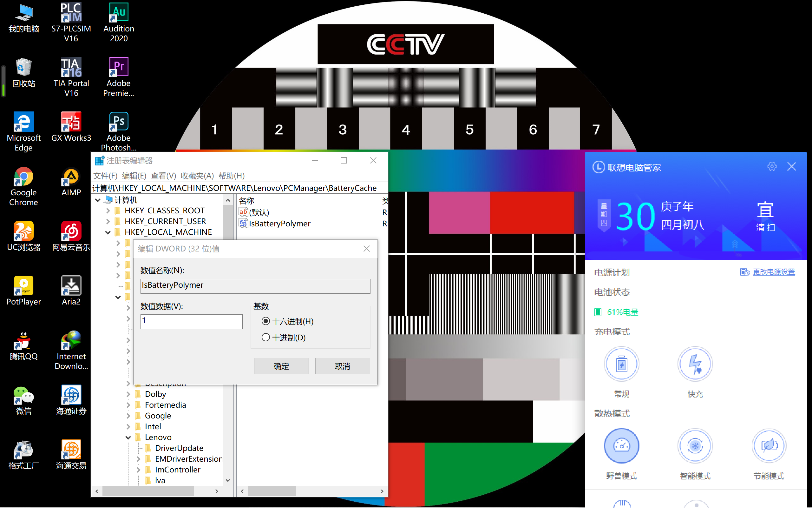This screenshot has width=812, height=508.
Task: Click in the 数值数据(V) value field
Action: [x=191, y=322]
